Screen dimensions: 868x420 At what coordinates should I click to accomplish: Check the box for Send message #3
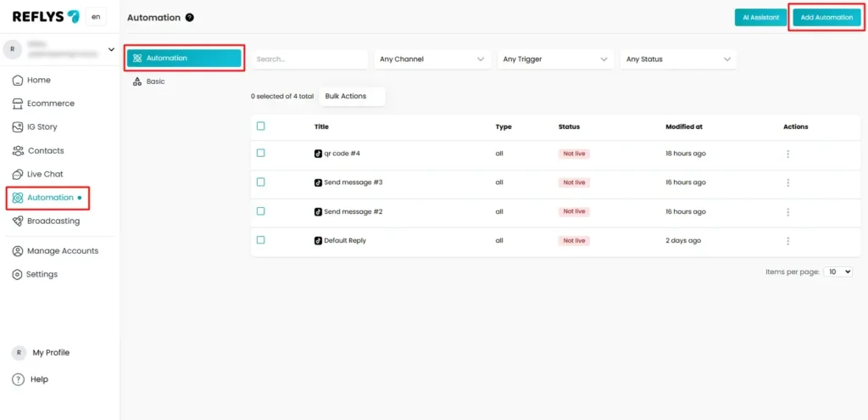tap(261, 182)
